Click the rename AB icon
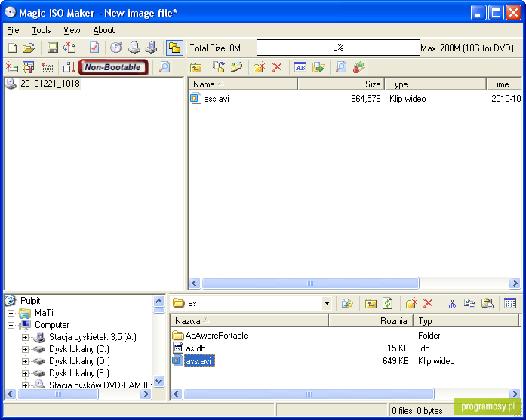This screenshot has width=526, height=420. [300, 67]
